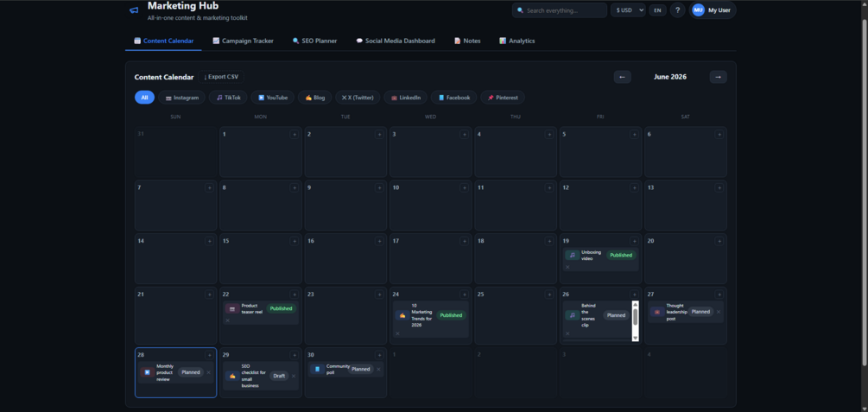This screenshot has width=868, height=412.
Task: Switch to the Campaign Tracker tab
Action: (243, 41)
